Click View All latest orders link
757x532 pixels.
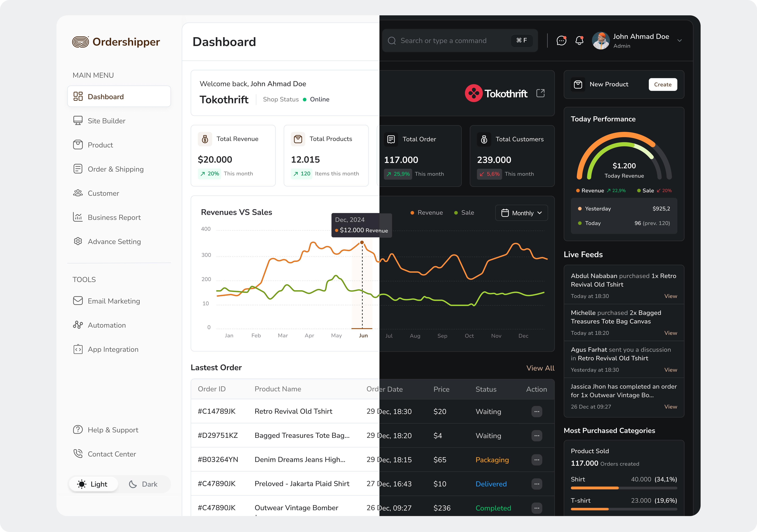pos(540,368)
